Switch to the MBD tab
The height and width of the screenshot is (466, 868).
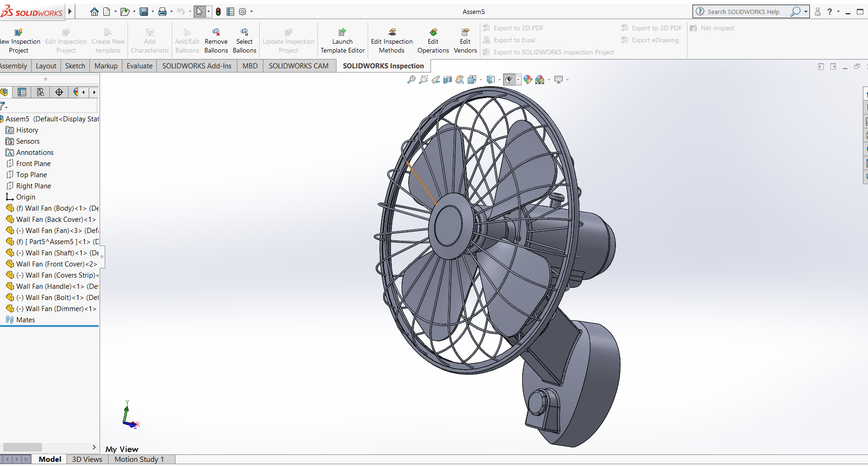click(x=250, y=66)
